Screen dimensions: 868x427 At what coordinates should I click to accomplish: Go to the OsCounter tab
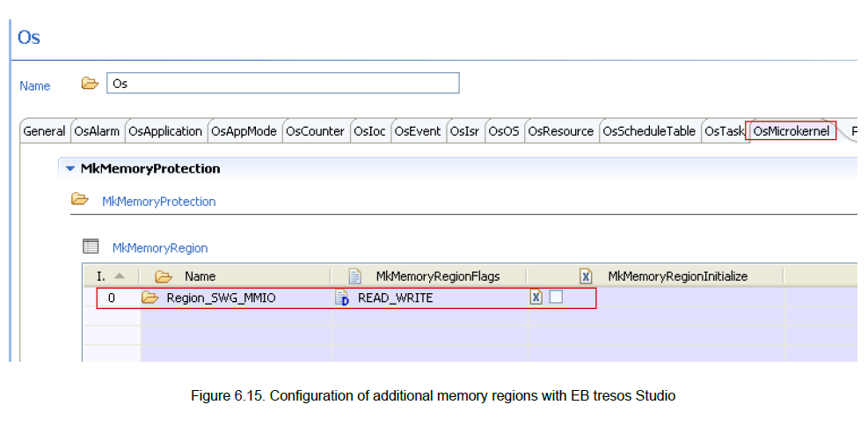(x=316, y=131)
